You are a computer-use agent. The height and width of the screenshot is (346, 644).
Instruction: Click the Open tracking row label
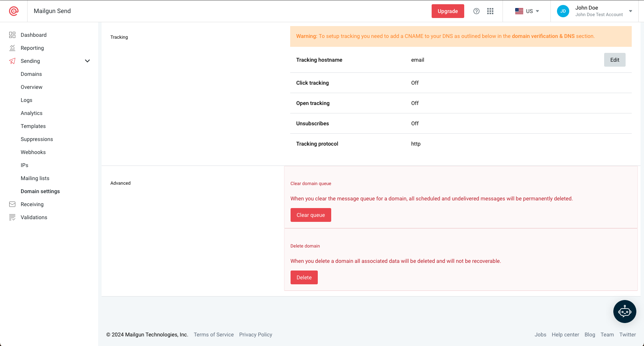pyautogui.click(x=313, y=103)
